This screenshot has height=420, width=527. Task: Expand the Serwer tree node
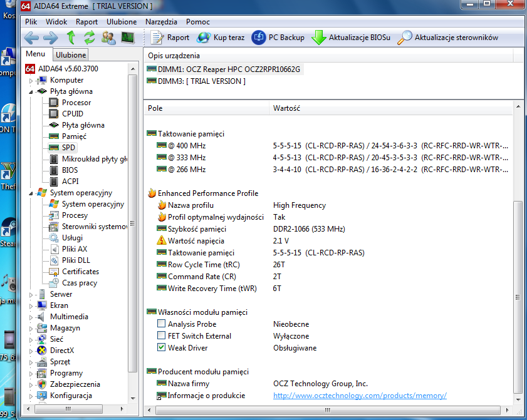pyautogui.click(x=31, y=295)
